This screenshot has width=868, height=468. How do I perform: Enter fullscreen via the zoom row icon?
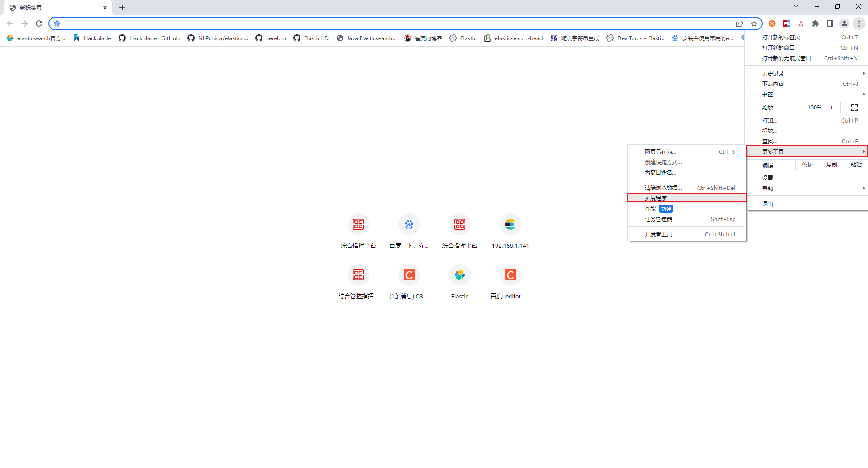pos(854,108)
